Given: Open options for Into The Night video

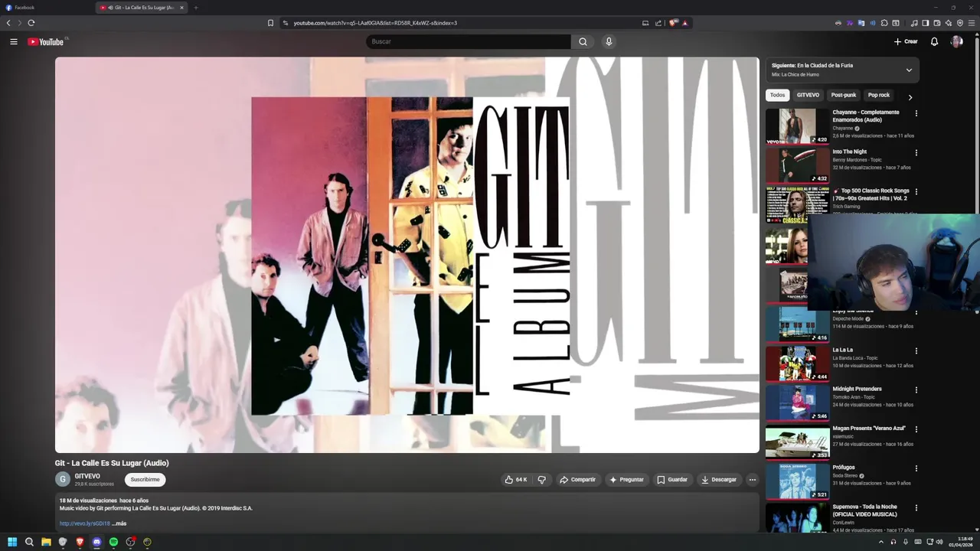Looking at the screenshot, I should coord(916,152).
